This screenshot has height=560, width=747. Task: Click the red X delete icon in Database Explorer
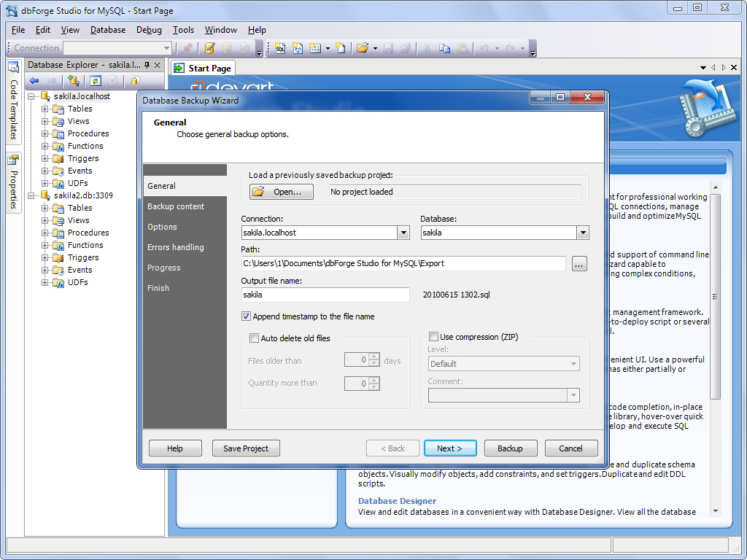[113, 81]
